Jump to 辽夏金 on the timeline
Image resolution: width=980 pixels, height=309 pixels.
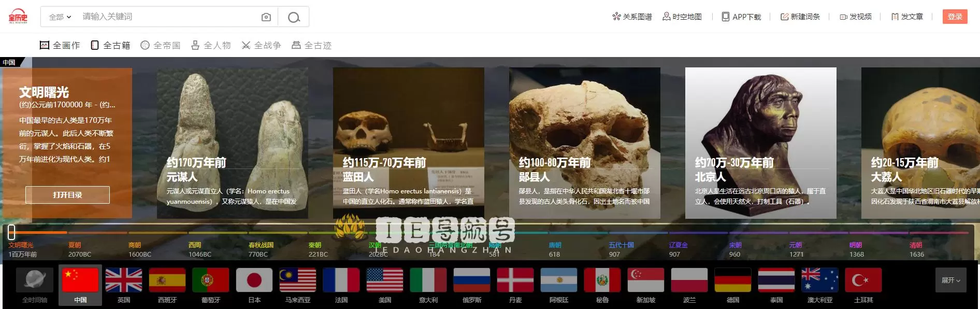678,249
